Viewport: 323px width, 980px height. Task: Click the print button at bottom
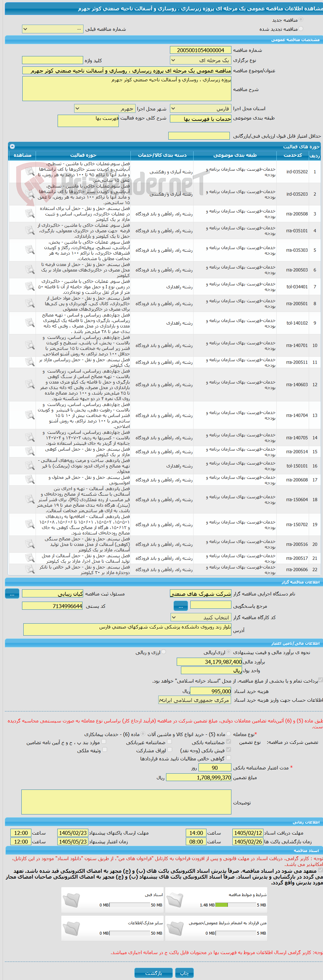click(184, 973)
